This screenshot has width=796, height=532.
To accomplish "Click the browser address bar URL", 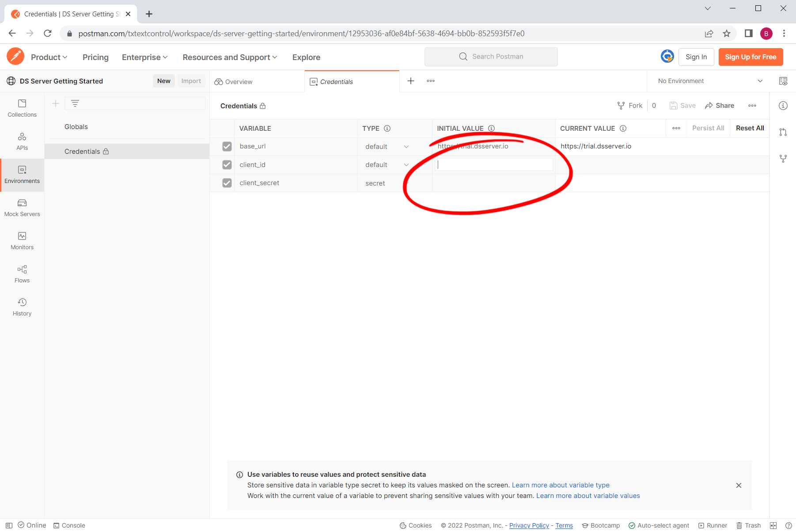I will [301, 34].
